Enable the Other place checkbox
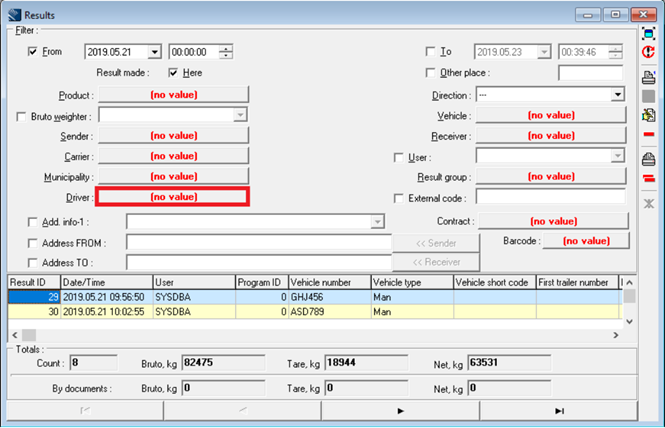This screenshot has height=428, width=665. click(x=430, y=73)
